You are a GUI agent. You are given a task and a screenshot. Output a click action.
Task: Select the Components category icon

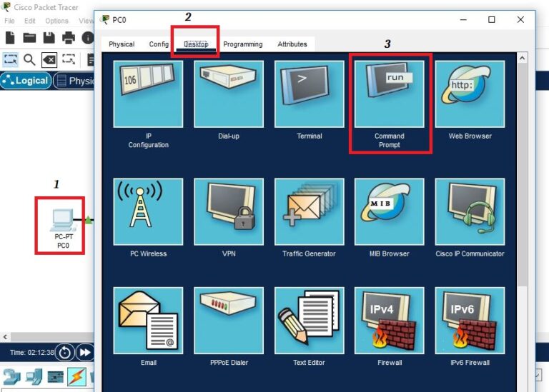click(55, 377)
